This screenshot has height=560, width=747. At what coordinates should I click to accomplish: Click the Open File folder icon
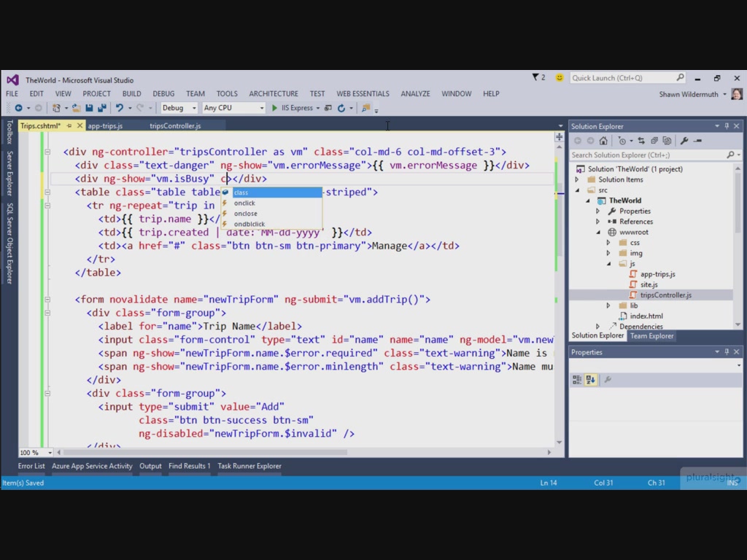[x=76, y=108]
